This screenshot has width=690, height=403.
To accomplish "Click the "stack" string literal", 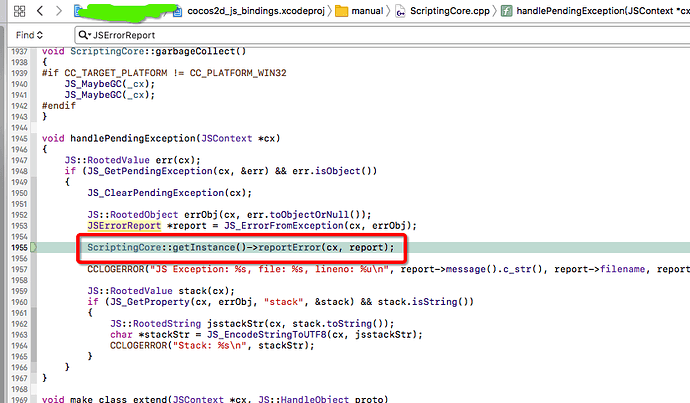I will [x=284, y=302].
